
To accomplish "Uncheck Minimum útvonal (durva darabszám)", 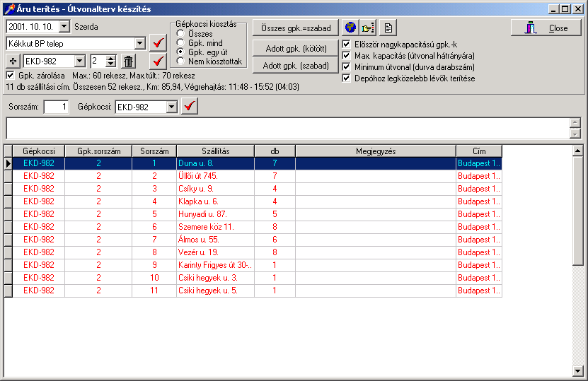I will 347,66.
